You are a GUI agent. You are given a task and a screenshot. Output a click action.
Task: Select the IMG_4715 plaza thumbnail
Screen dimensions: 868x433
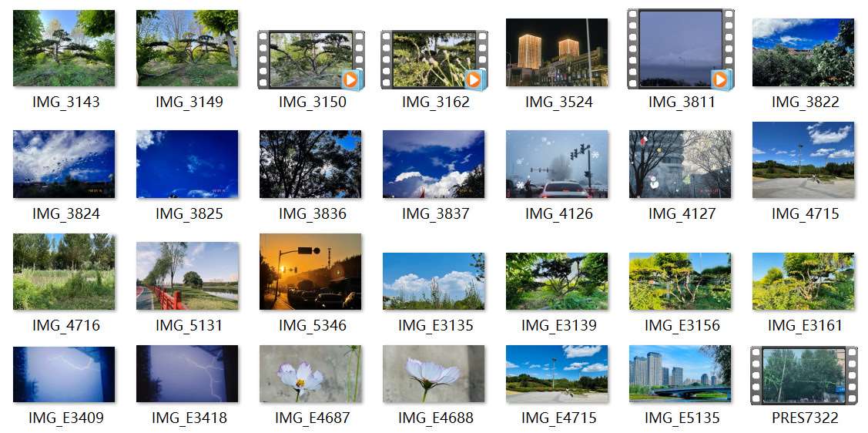[803, 160]
